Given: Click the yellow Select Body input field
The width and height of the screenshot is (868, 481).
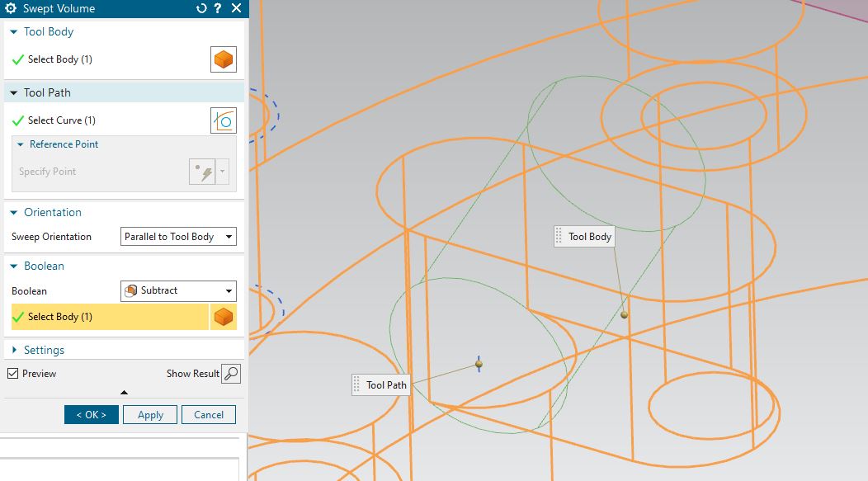Looking at the screenshot, I should [107, 316].
